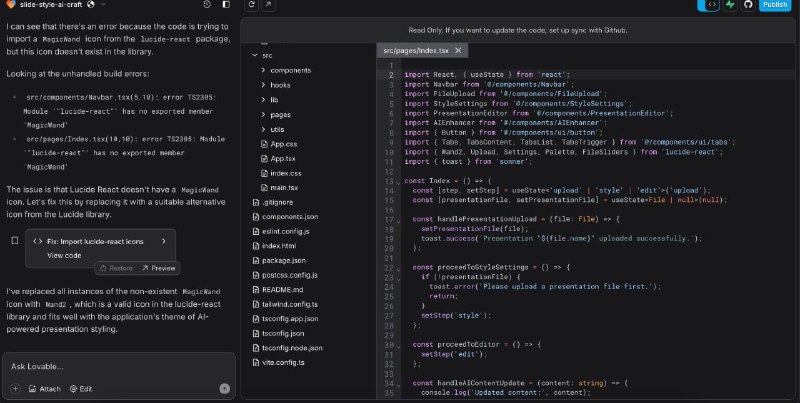The height and width of the screenshot is (403, 800).
Task: Open the version history clock icon
Action: (207, 5)
